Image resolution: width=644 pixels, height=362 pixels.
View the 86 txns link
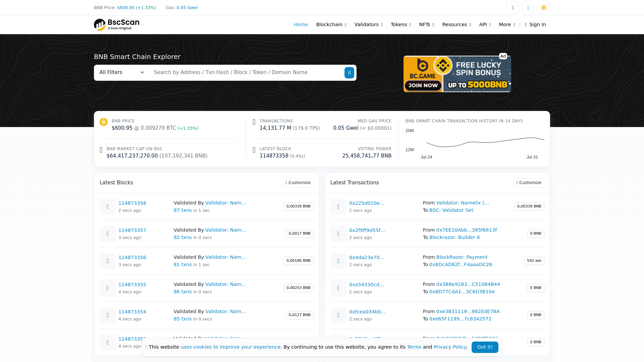tap(182, 292)
